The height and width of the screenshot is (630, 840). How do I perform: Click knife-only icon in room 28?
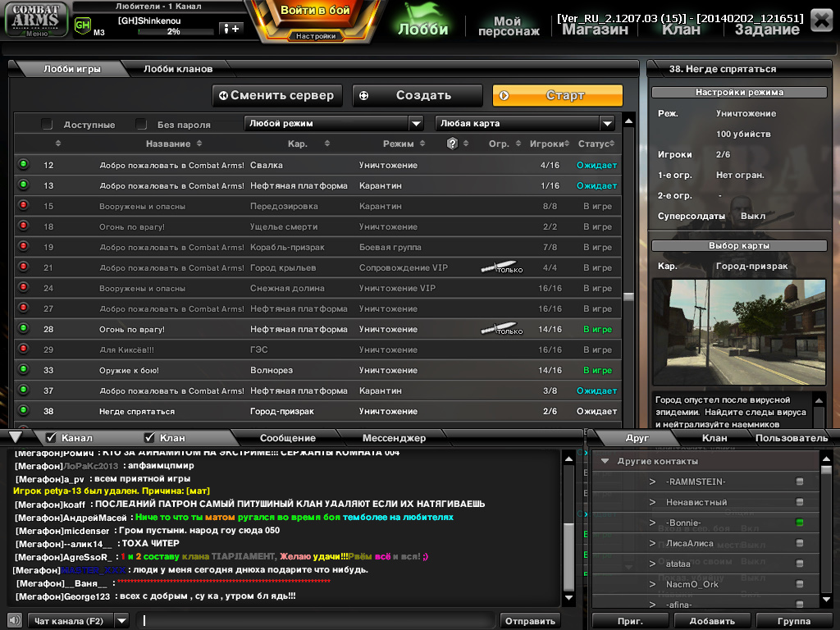coord(501,329)
